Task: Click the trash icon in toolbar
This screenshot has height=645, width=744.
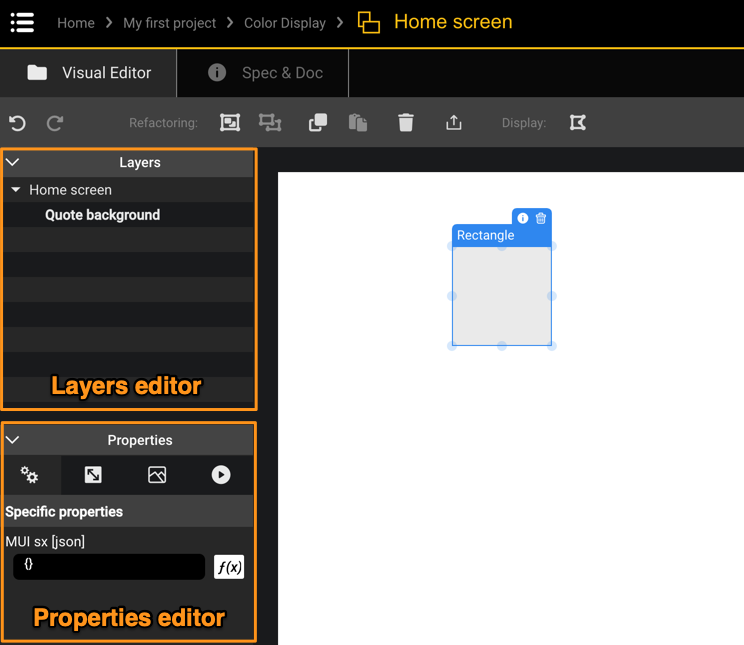Action: coord(406,122)
